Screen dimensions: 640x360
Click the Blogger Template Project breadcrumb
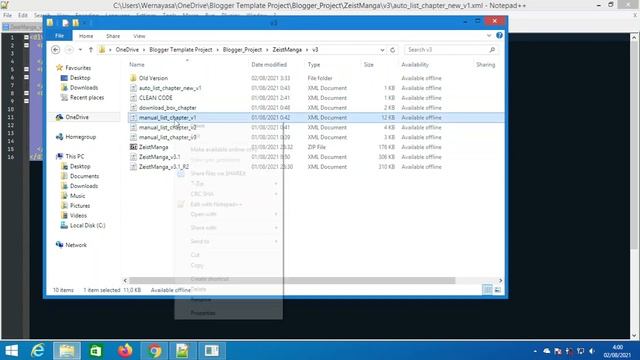(x=181, y=50)
